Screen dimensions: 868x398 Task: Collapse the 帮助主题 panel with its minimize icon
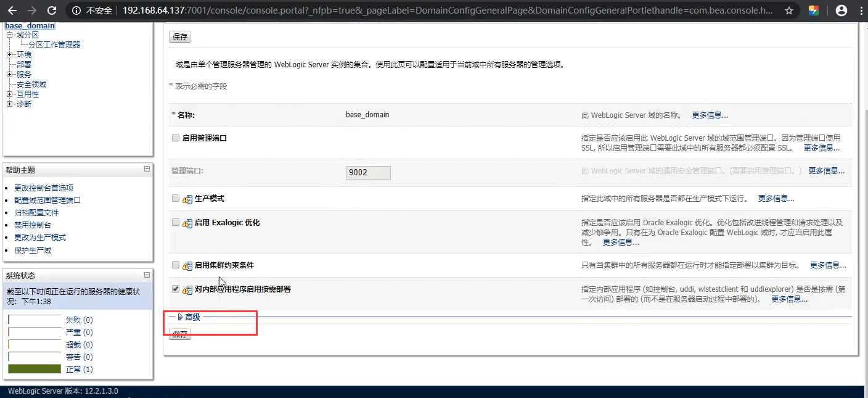[147, 168]
